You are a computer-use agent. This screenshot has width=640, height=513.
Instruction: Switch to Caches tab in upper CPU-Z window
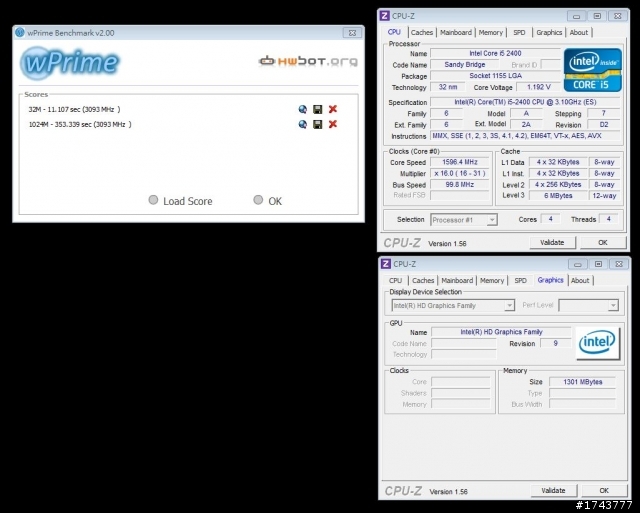click(422, 32)
